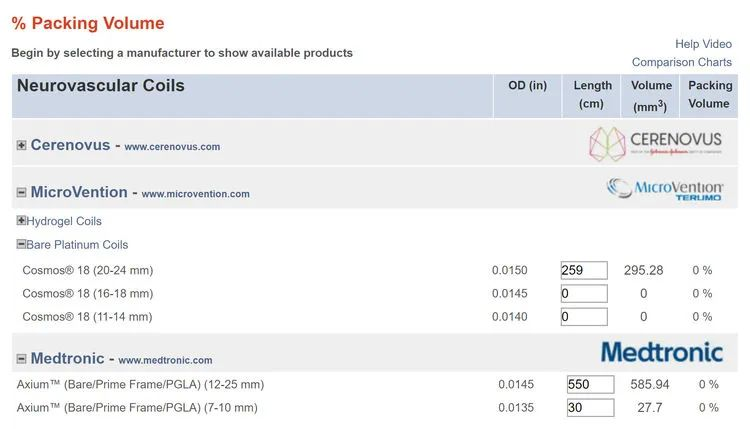This screenshot has height=429, width=750.
Task: Click the Hydrogel Coils label
Action: 64,221
